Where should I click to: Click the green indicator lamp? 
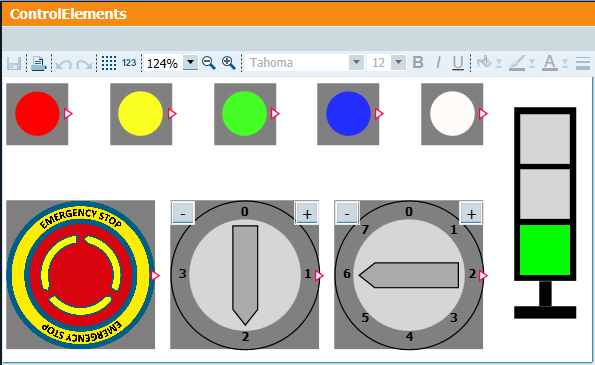pyautogui.click(x=244, y=113)
